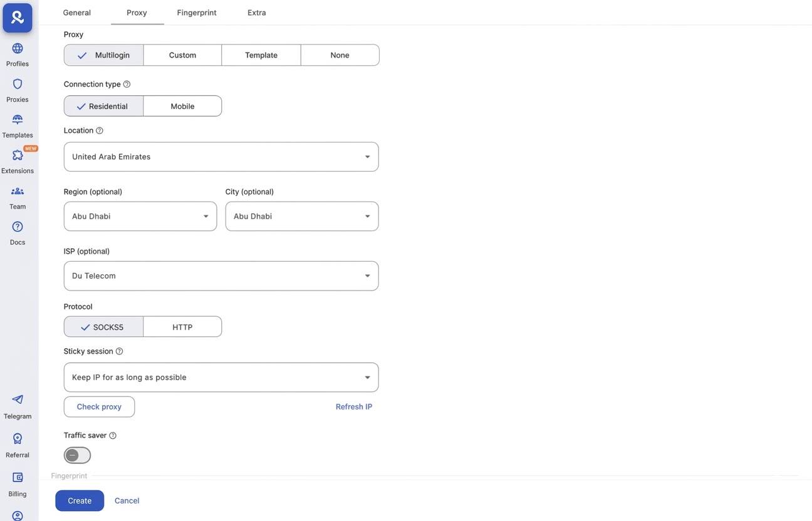
Task: Open the ISP dropdown showing Du Telecom
Action: point(221,276)
